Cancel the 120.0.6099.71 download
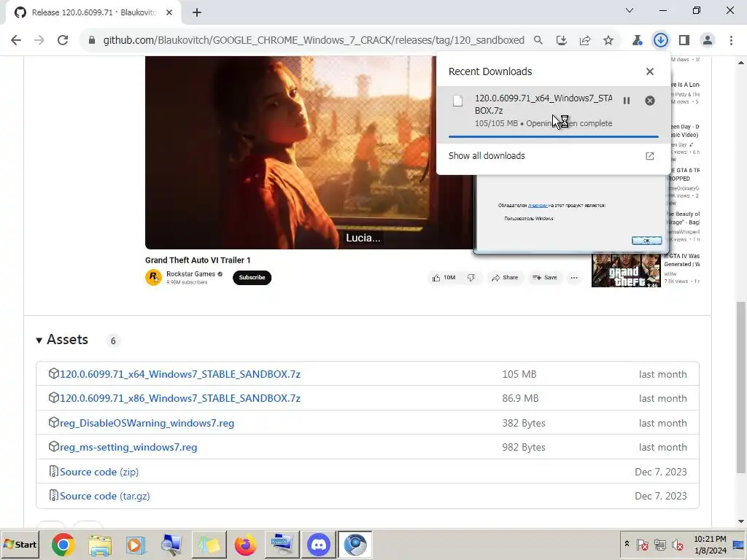The height and width of the screenshot is (560, 747). (650, 101)
